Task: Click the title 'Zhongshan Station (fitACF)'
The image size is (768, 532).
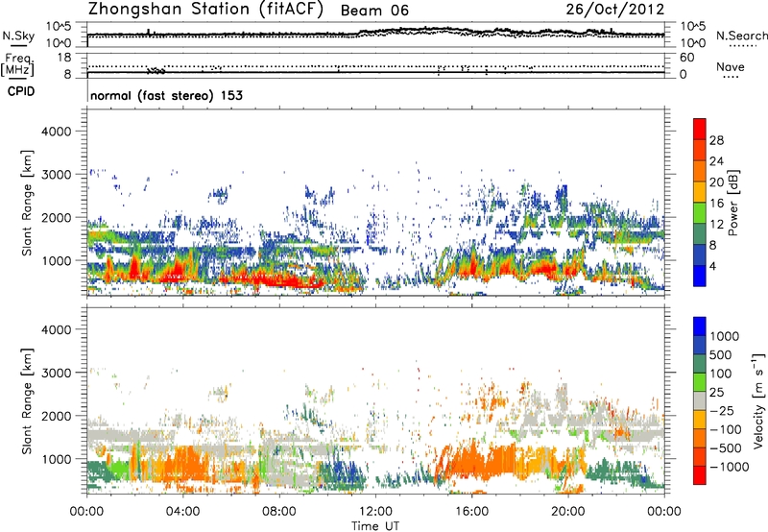Action: click(205, 10)
